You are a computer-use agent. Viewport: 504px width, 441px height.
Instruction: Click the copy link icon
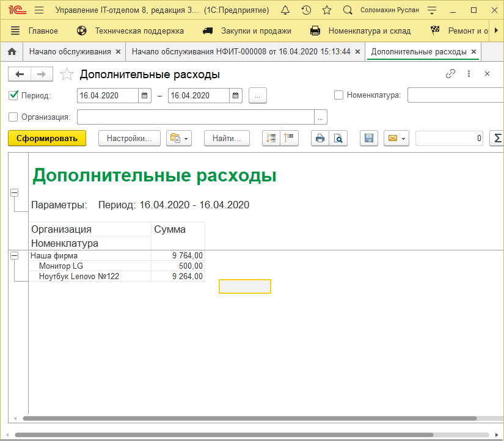450,74
